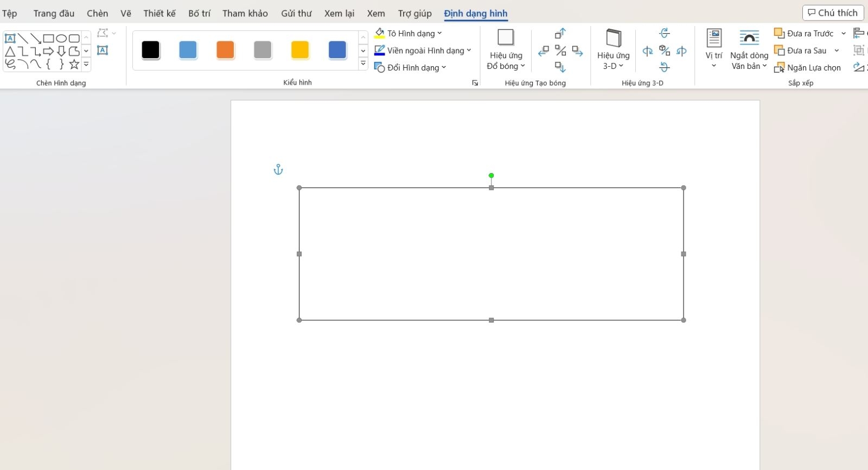Nudge shadow down
The image size is (868, 470).
[x=560, y=67]
